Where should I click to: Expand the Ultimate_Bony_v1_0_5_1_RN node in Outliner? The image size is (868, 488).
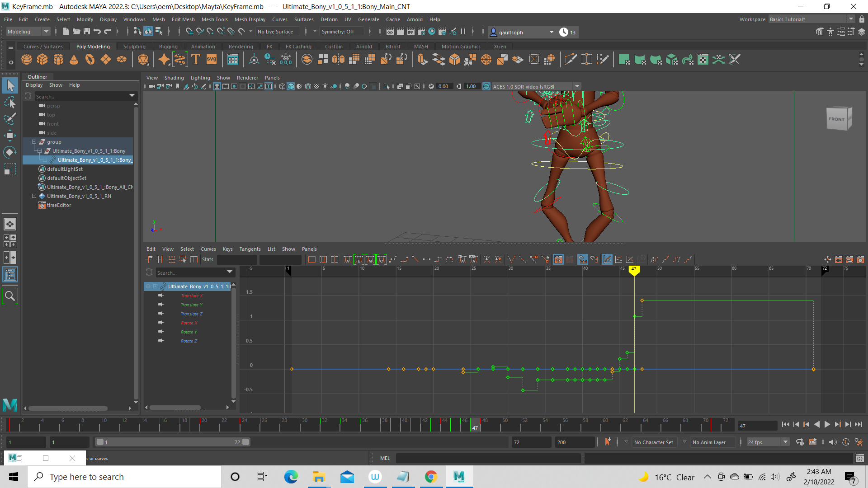click(x=34, y=196)
